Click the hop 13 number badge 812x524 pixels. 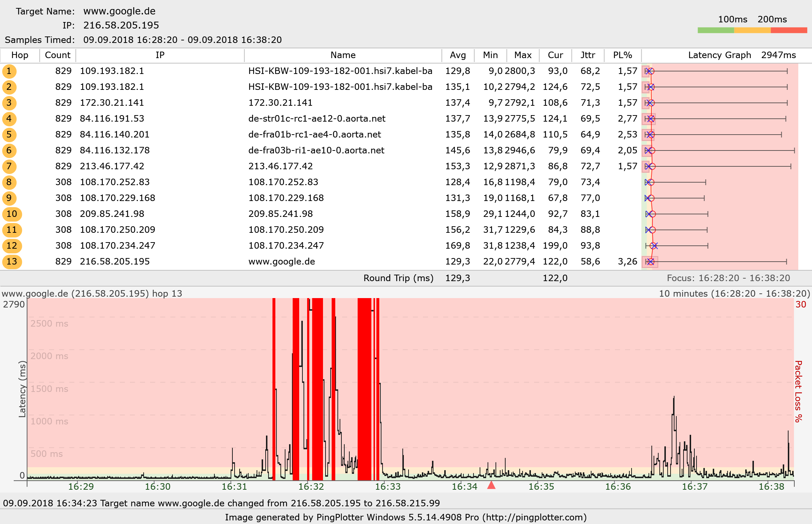(x=12, y=262)
